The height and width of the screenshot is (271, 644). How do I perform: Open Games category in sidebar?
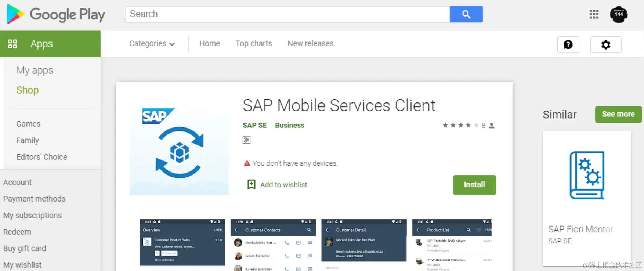click(x=28, y=124)
